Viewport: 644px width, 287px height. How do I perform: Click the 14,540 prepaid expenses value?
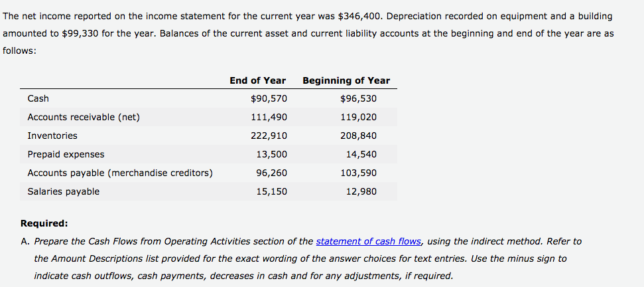click(361, 155)
